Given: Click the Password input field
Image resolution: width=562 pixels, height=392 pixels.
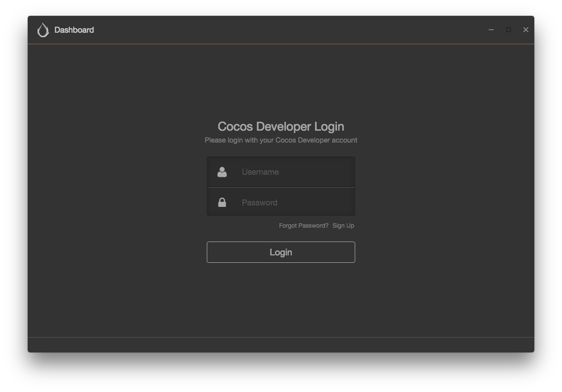Looking at the screenshot, I should tap(287, 202).
